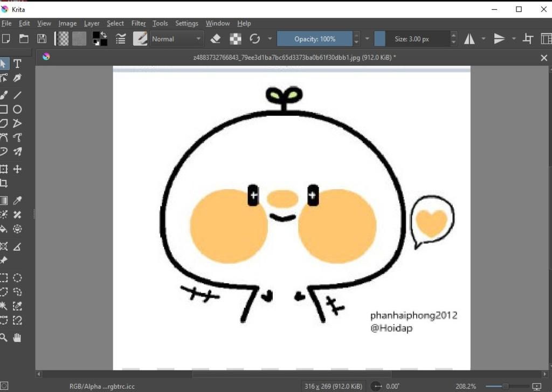552x392 pixels.
Task: Select the Select Shapes arrow tool
Action: coord(4,64)
